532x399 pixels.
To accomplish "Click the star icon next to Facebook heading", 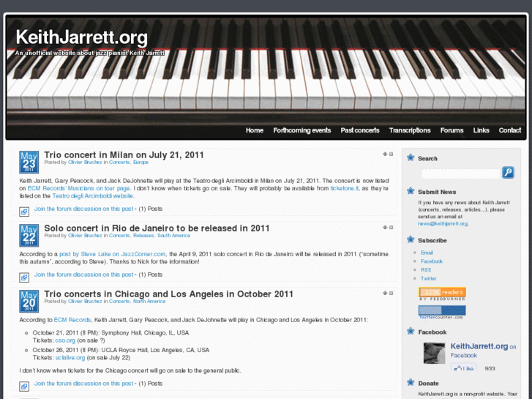I will coord(411,331).
